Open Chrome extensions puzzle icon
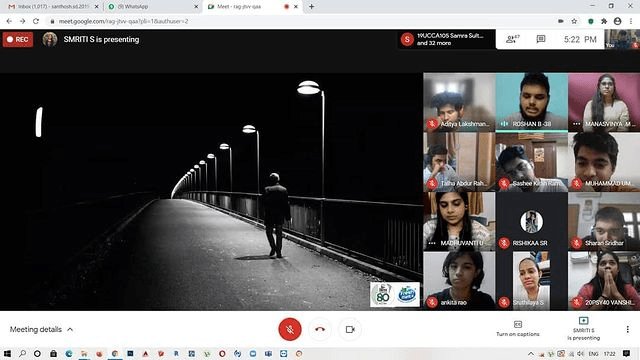Image resolution: width=640 pixels, height=360 pixels. [x=604, y=21]
